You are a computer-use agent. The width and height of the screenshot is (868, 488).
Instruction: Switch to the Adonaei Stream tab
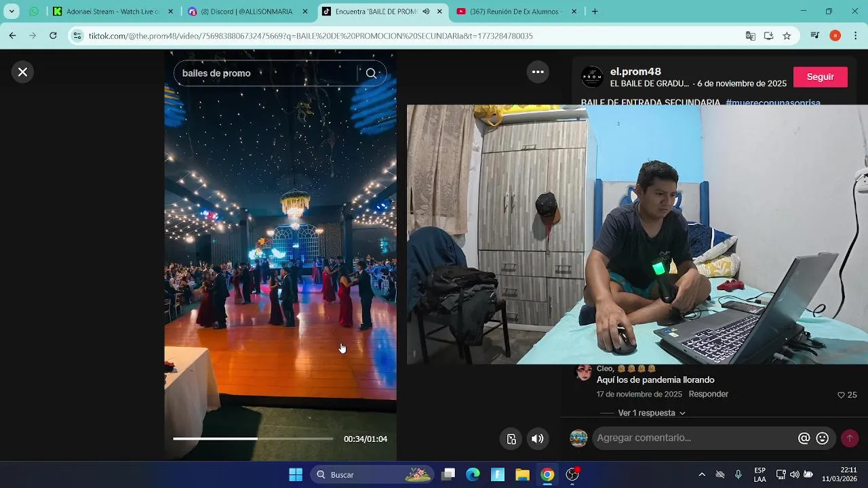point(115,12)
